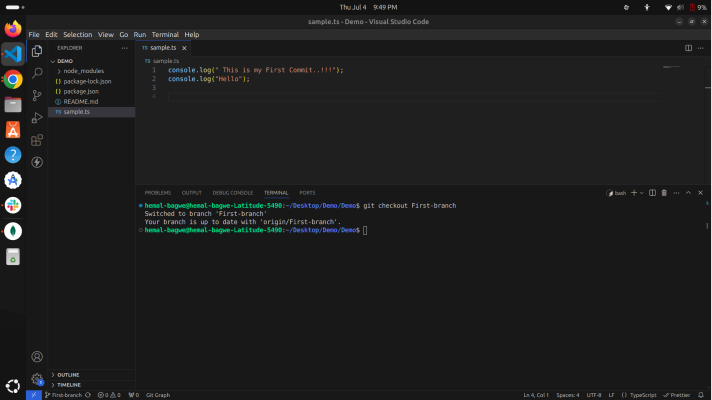Screen dimensions: 712x400
Task: Open the Go menu
Action: [x=124, y=35]
